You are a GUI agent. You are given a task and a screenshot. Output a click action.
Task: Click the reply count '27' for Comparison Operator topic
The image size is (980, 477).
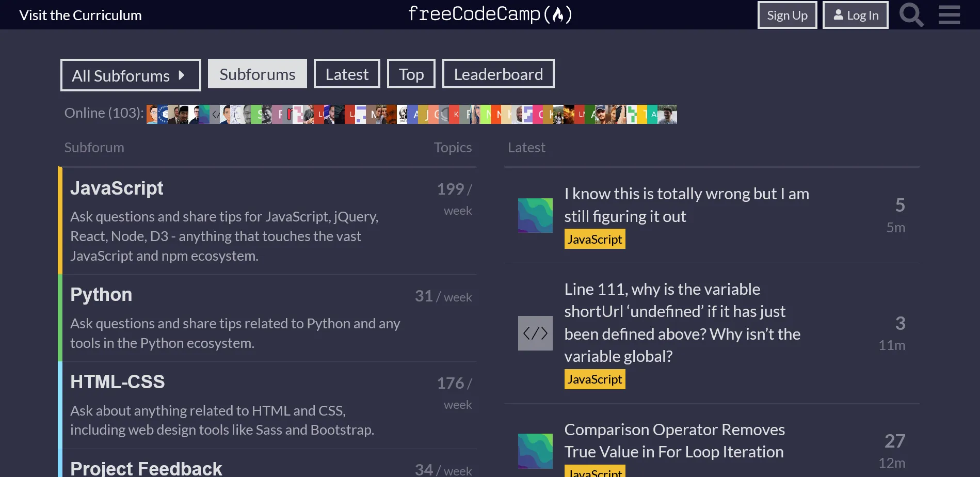click(x=895, y=441)
